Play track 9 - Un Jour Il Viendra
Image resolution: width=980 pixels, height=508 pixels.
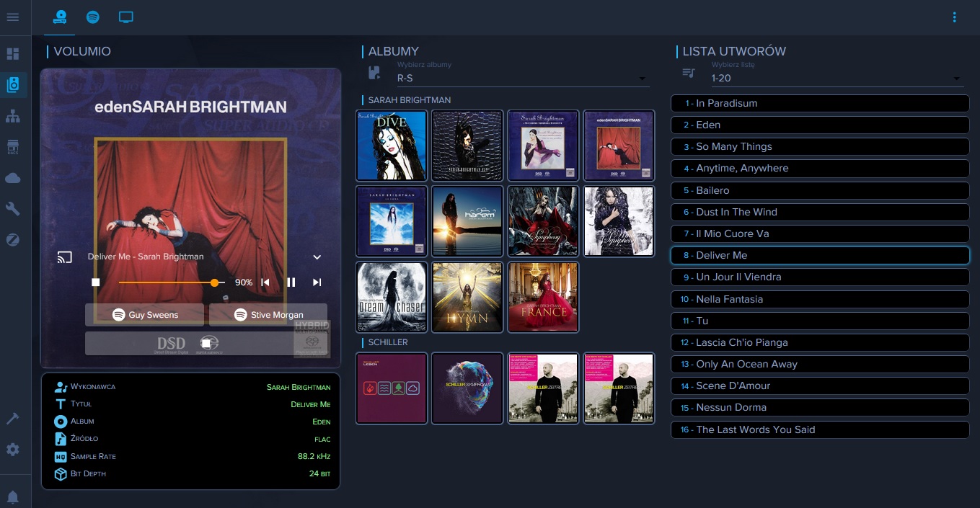tap(820, 277)
